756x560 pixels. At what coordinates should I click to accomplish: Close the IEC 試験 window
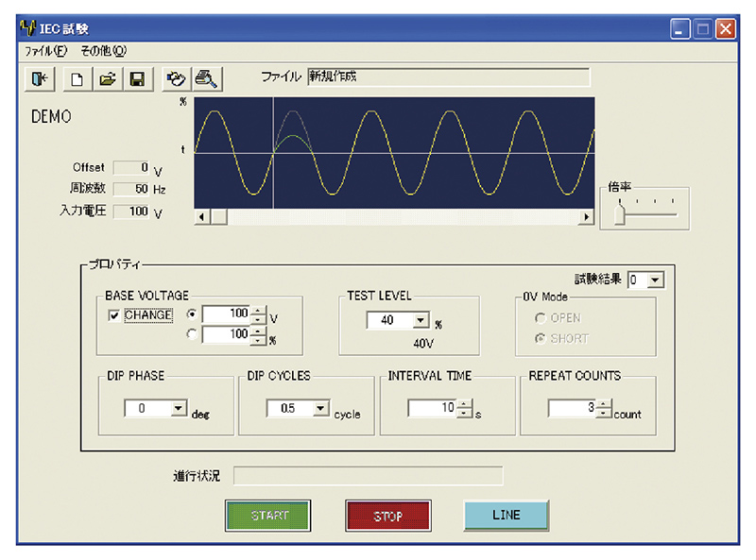click(x=725, y=29)
